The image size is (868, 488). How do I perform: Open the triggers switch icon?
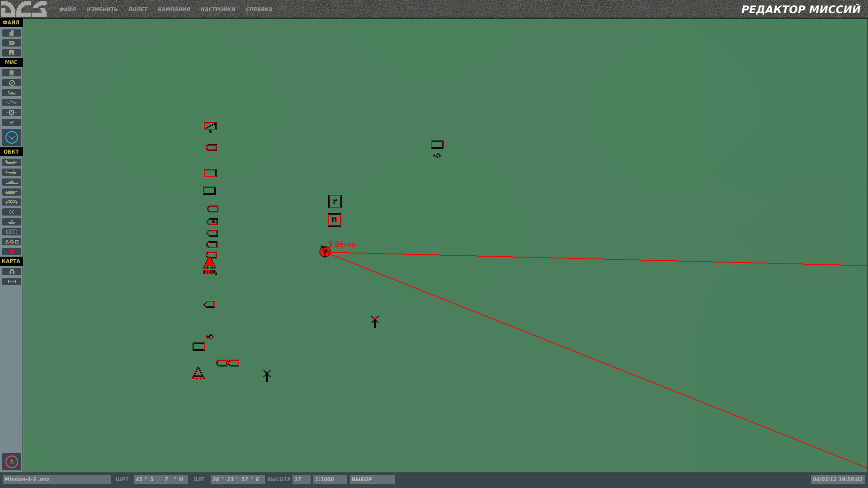click(12, 103)
